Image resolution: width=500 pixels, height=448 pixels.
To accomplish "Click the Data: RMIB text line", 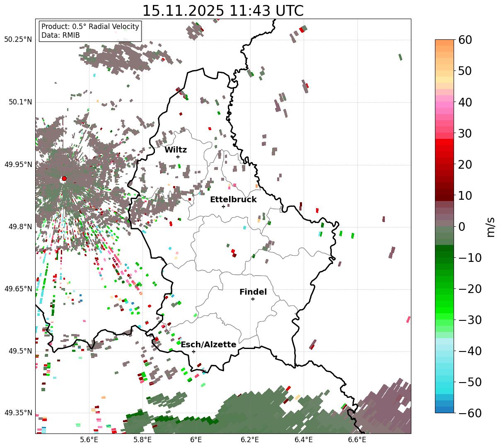I will pos(60,35).
